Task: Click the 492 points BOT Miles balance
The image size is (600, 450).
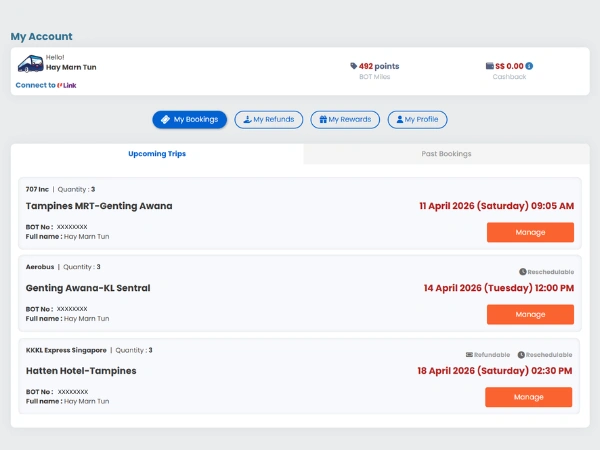Action: [378, 67]
